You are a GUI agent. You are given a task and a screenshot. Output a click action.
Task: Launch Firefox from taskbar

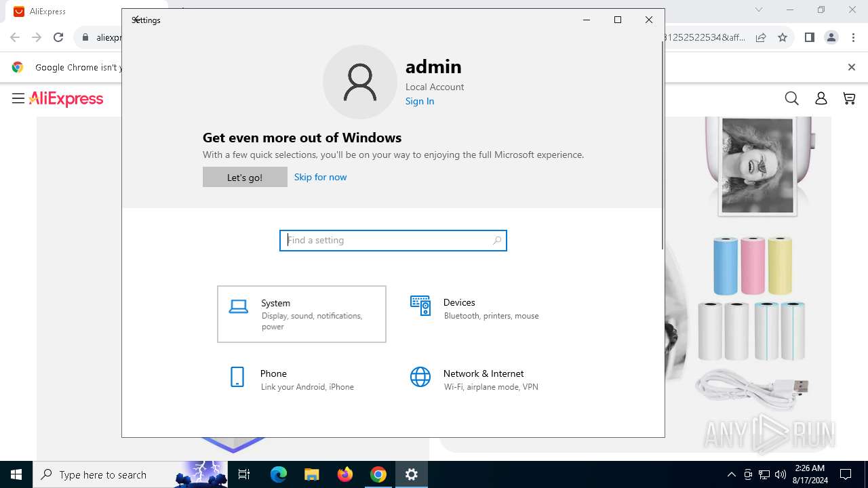click(345, 474)
